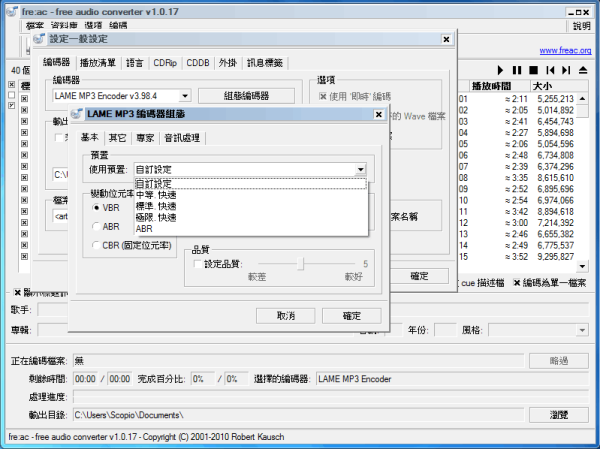
Task: Pause playback in main window
Action: coord(517,70)
